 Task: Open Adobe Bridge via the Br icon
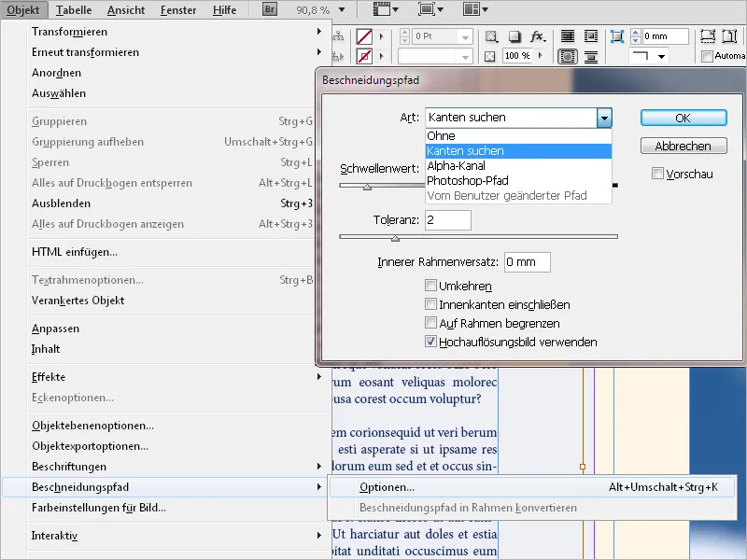(270, 9)
